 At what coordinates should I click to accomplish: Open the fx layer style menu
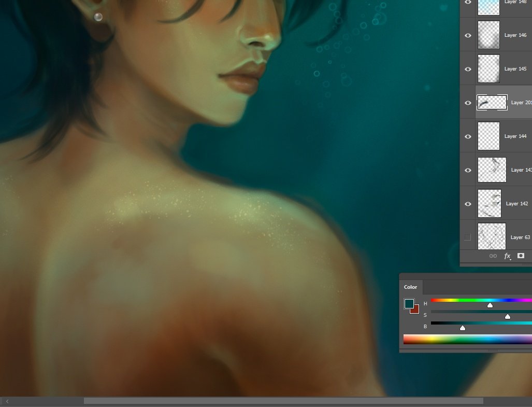pos(507,256)
